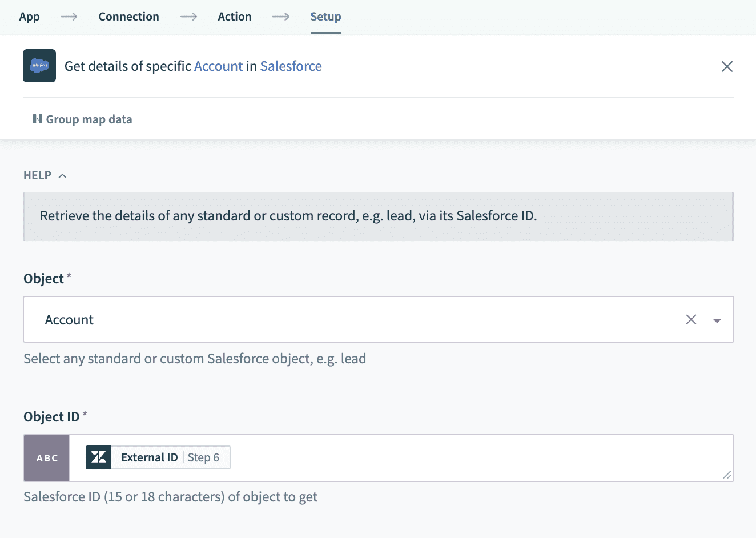756x538 pixels.
Task: Click the Group map data icon
Action: (38, 119)
